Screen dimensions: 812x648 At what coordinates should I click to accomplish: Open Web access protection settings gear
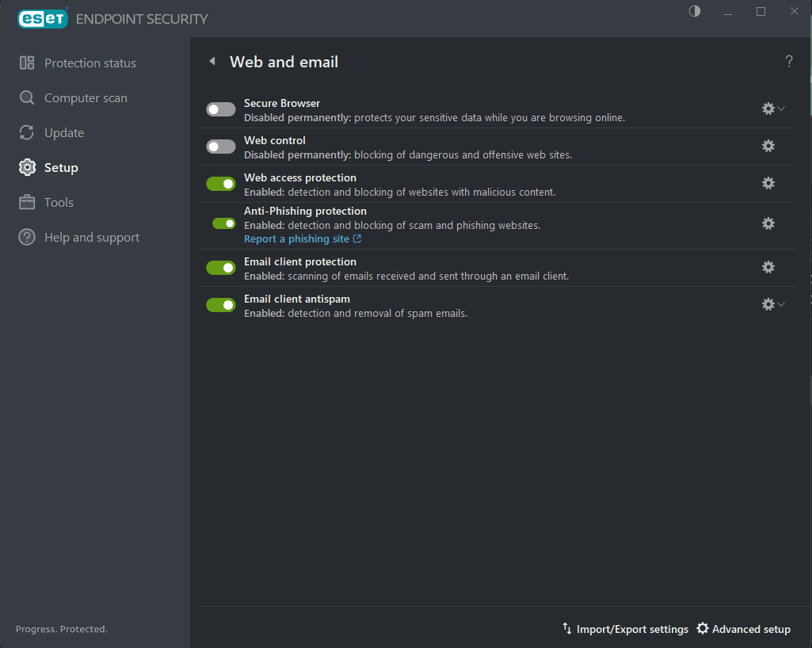pos(768,183)
